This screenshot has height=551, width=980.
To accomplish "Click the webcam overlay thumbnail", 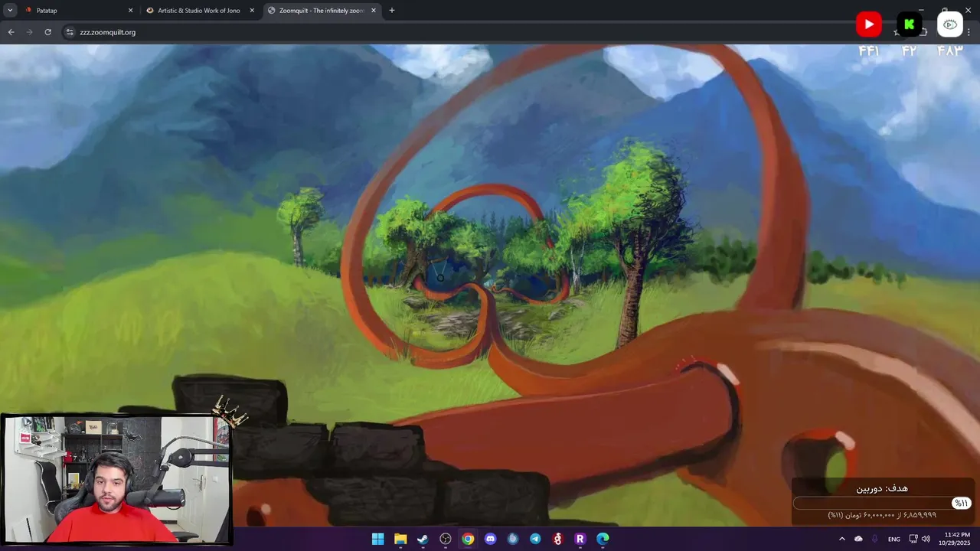I will pyautogui.click(x=117, y=479).
